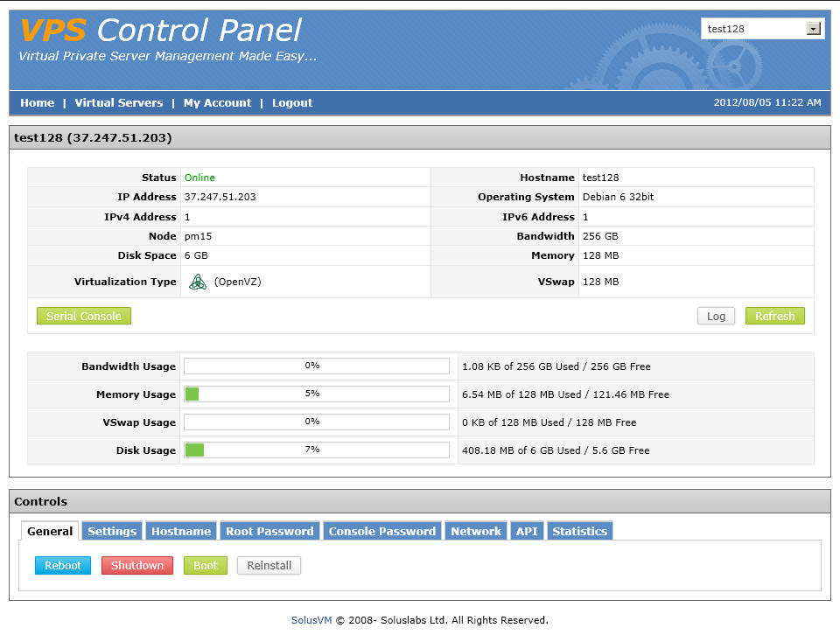Click the VPS Control Panel logo title
The image size is (840, 642).
[x=161, y=30]
